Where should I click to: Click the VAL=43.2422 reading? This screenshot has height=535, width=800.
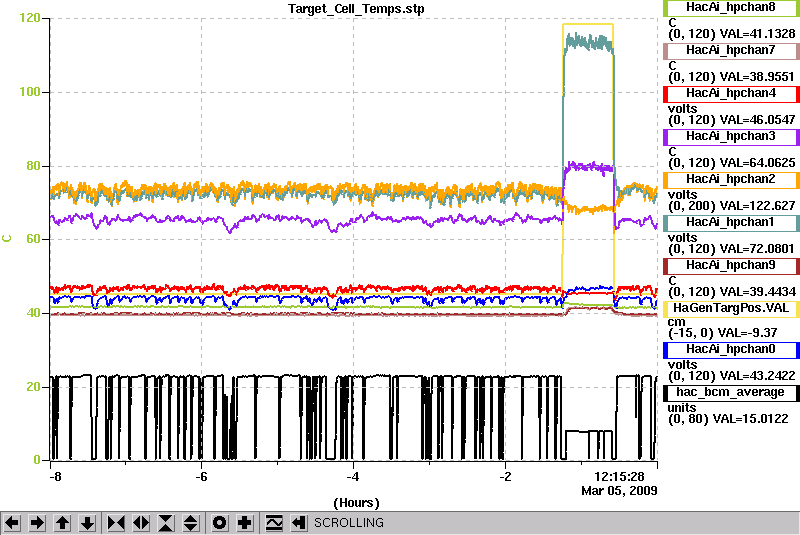(757, 376)
